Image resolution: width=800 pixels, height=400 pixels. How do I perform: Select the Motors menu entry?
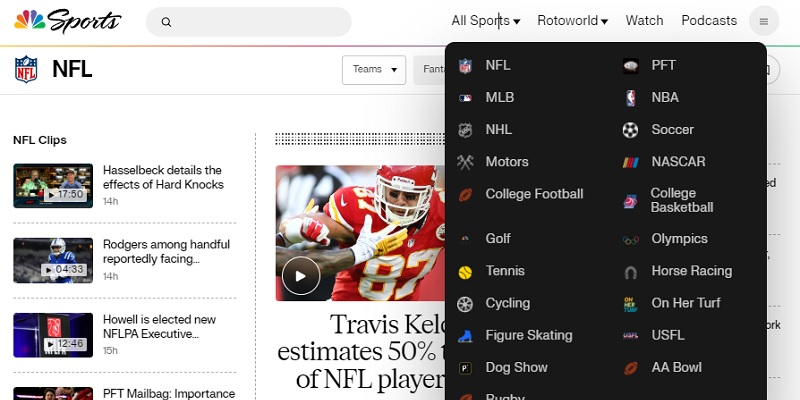point(507,162)
